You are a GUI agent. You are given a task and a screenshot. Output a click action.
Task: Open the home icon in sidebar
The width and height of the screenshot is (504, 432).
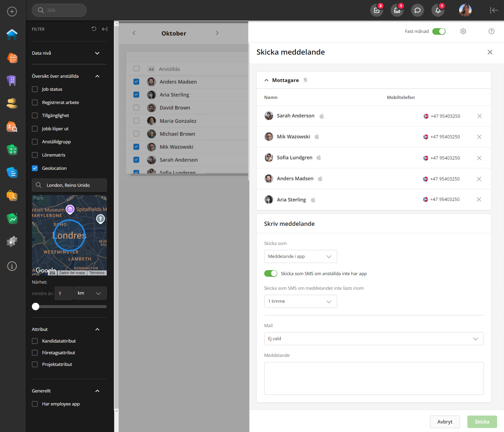pyautogui.click(x=12, y=34)
